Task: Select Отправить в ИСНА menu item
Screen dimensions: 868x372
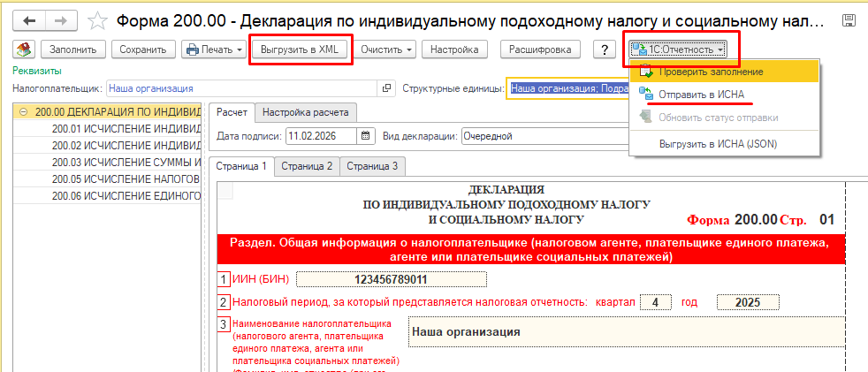Action: coord(695,95)
